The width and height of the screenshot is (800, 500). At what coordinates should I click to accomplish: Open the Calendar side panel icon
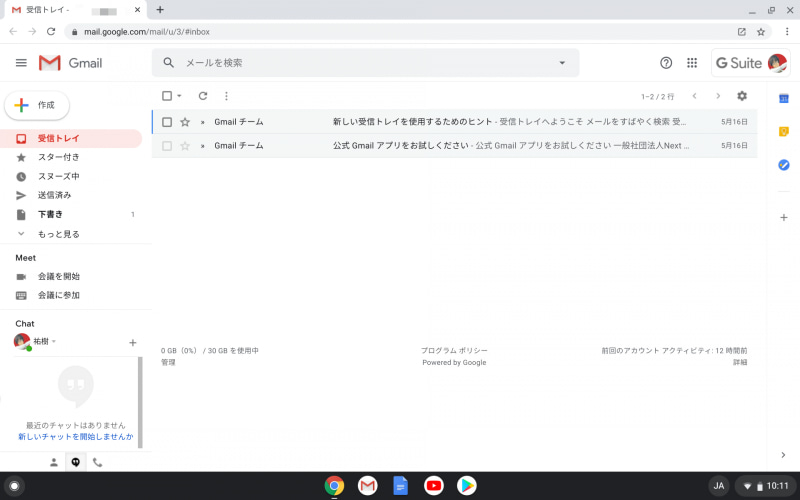pyautogui.click(x=784, y=98)
